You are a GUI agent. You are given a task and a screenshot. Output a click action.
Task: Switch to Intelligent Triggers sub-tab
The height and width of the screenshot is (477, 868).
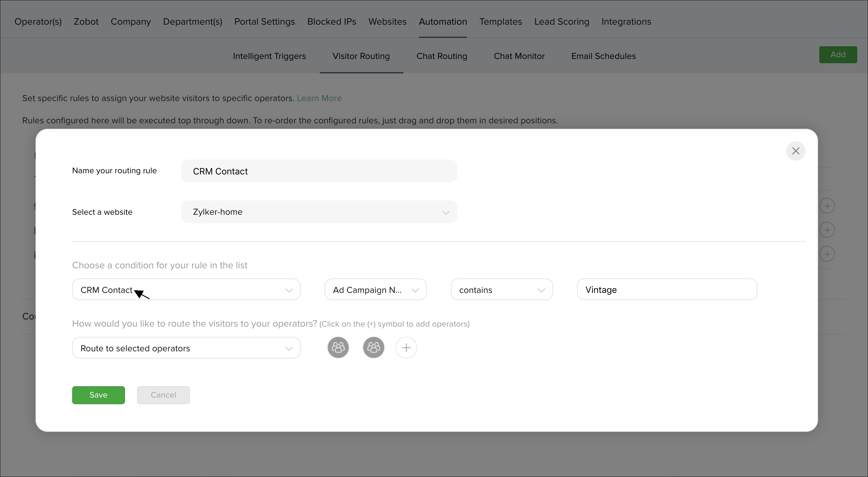269,56
